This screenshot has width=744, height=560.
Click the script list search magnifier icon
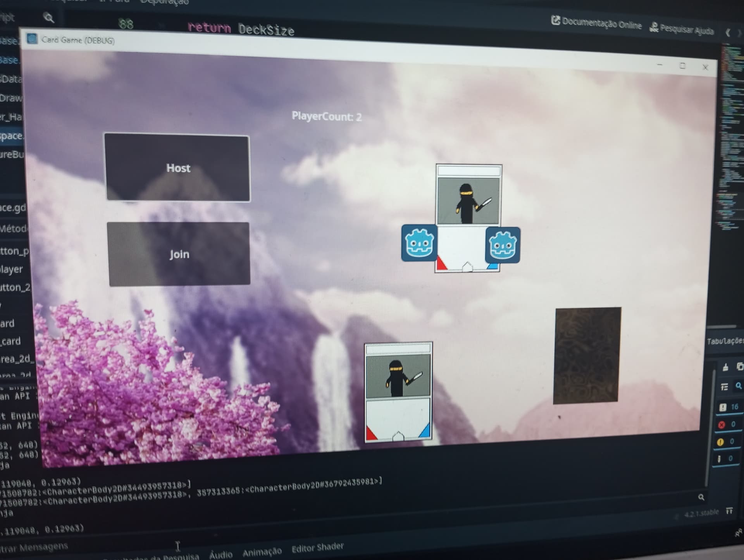coord(48,17)
